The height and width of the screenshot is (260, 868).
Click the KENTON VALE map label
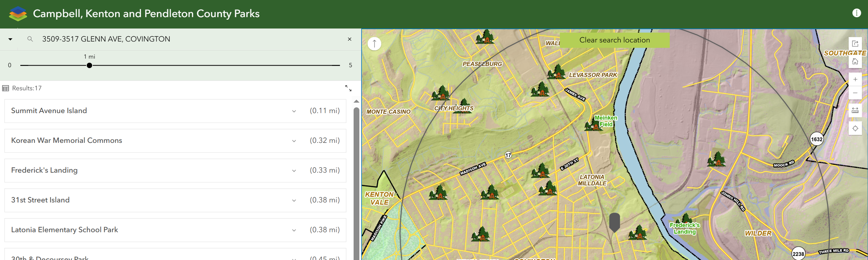coord(379,198)
